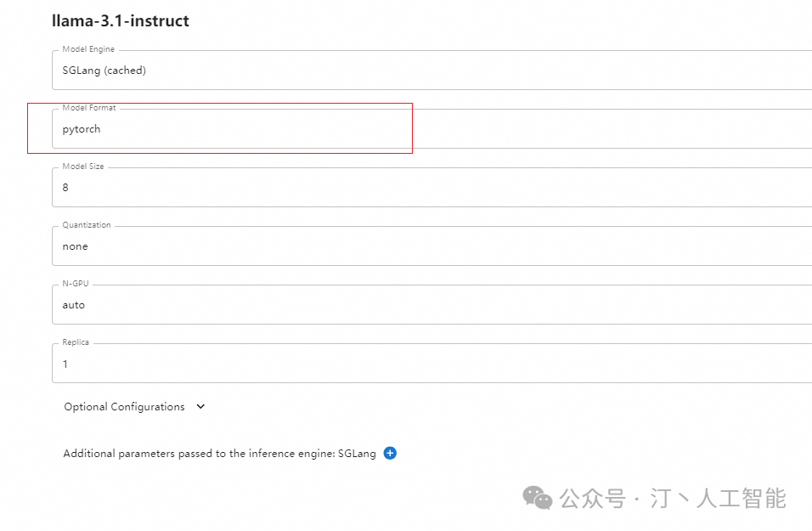812x531 pixels.
Task: Select the 'SGLang (cached)' engine value text
Action: coord(104,71)
